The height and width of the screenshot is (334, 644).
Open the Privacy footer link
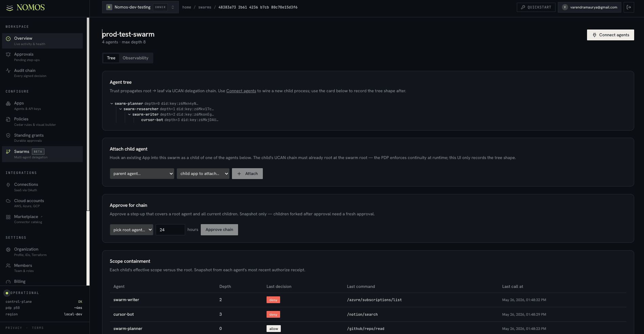pyautogui.click(x=14, y=328)
